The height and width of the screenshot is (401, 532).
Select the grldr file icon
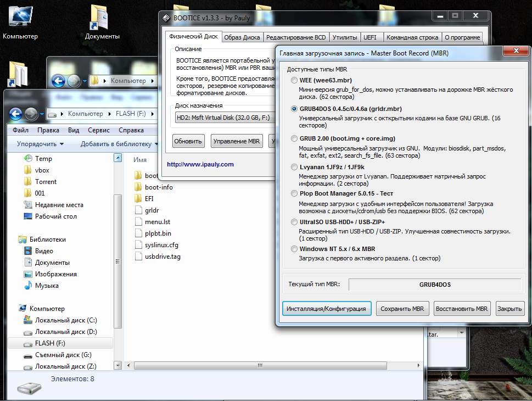[139, 210]
